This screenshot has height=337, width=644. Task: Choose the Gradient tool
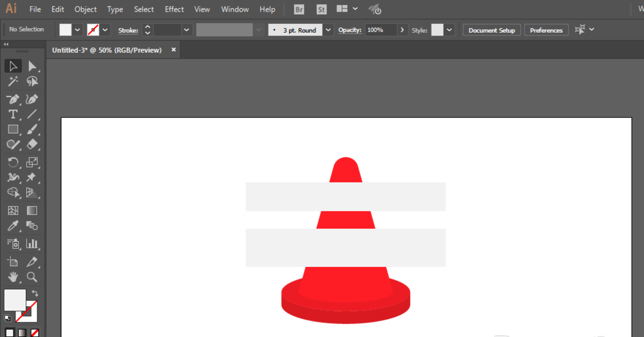[x=32, y=211]
